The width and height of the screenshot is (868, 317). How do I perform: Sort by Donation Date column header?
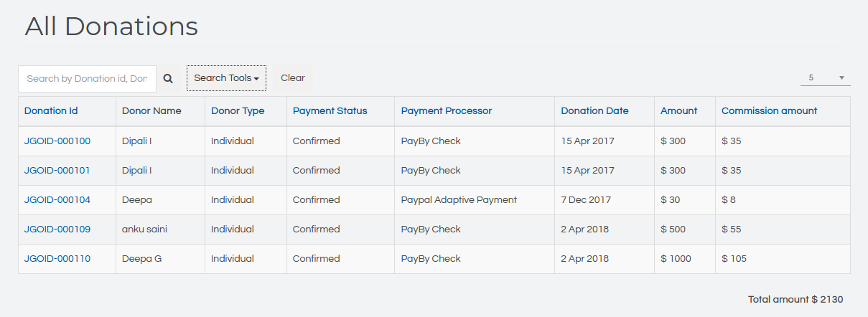[x=594, y=111]
